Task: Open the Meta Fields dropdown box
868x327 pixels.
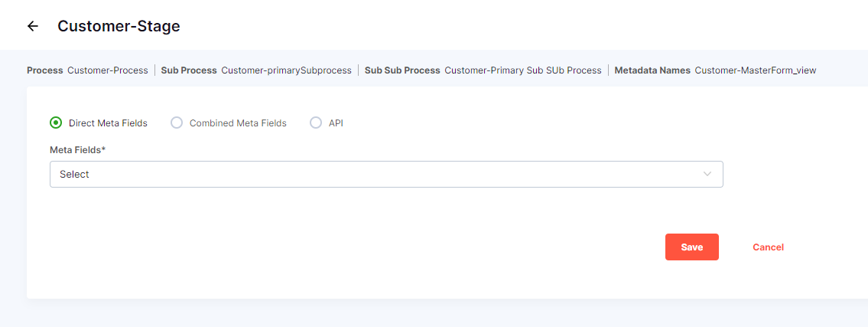Action: tap(386, 174)
